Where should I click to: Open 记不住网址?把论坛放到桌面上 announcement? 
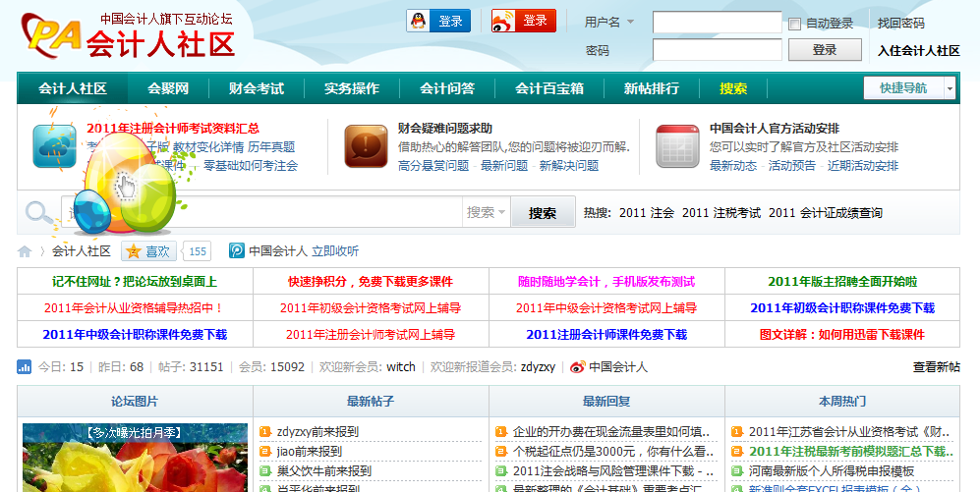[x=135, y=282]
